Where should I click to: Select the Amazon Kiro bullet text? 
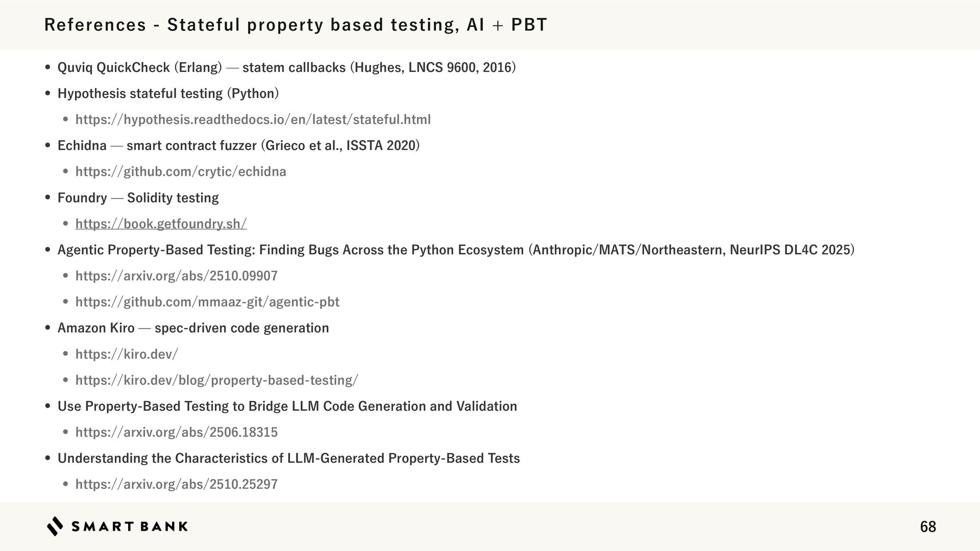pos(193,328)
